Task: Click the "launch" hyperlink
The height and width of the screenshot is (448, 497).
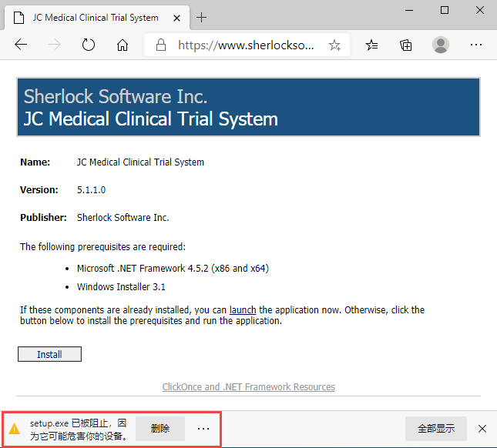Action: (x=243, y=310)
